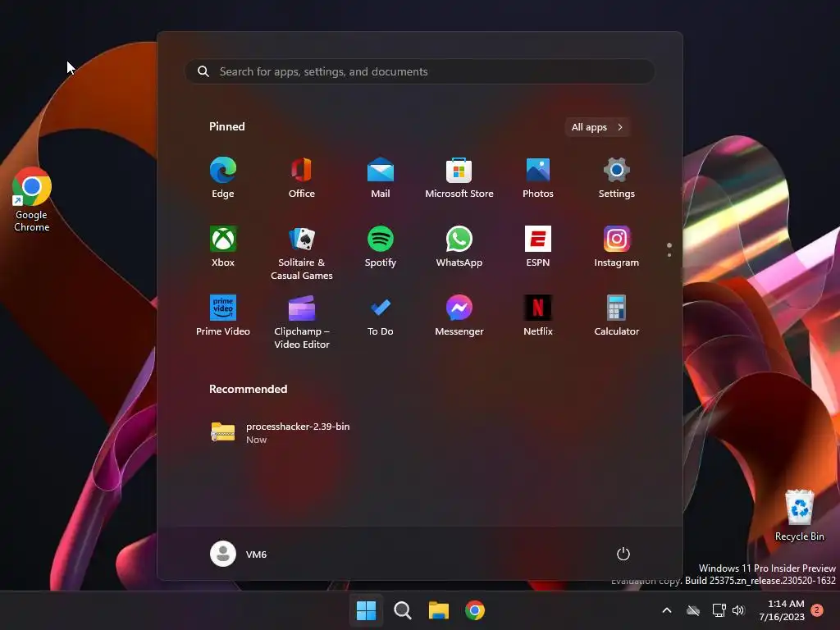Screen dimensions: 840x630
Task: Open the Mail app
Action: 381,178
